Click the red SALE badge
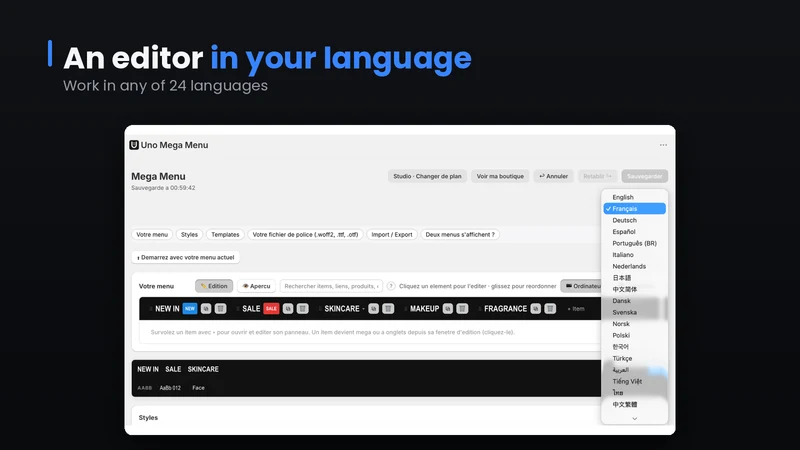 (x=271, y=309)
